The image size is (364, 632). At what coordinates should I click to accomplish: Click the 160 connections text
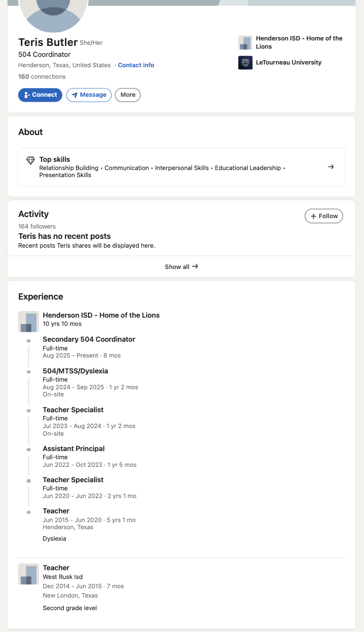coord(42,77)
